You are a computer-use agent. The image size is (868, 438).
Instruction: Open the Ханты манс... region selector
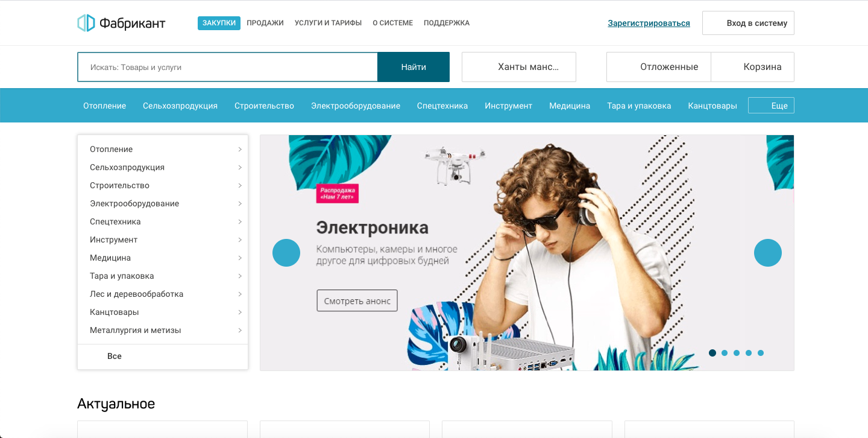pos(519,67)
